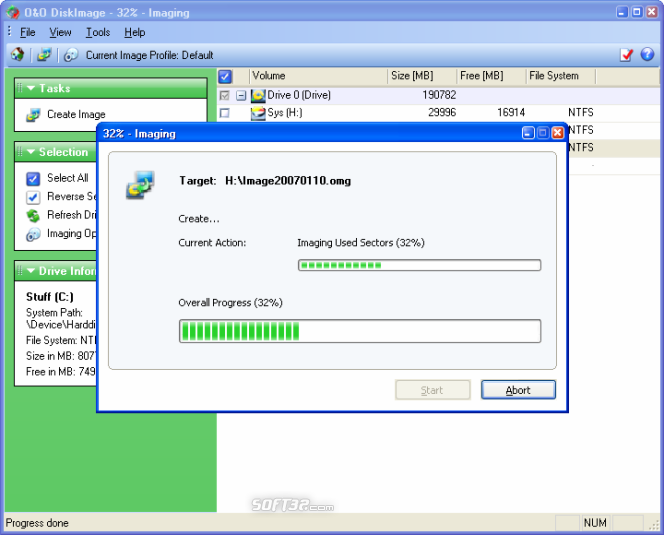Collapse the Drive Information panel
Image resolution: width=664 pixels, height=535 pixels.
[x=31, y=271]
